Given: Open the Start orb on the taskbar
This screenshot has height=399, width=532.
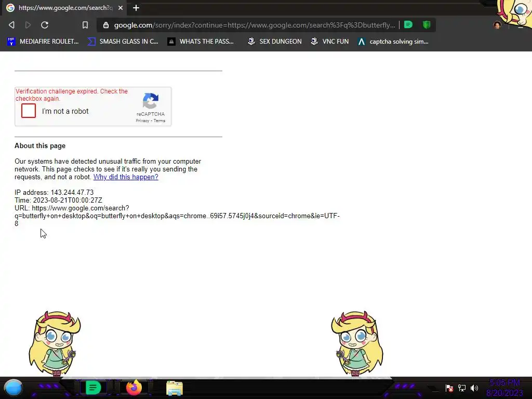Looking at the screenshot, I should (14, 388).
